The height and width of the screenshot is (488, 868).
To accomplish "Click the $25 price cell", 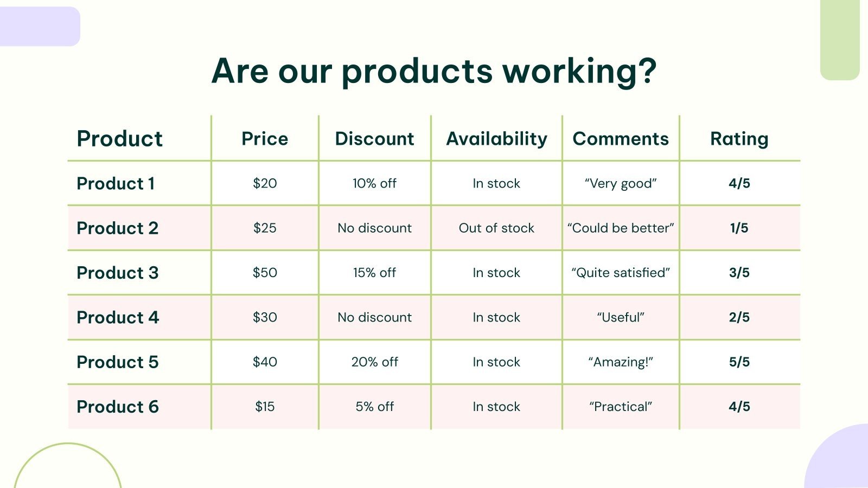I will click(265, 228).
